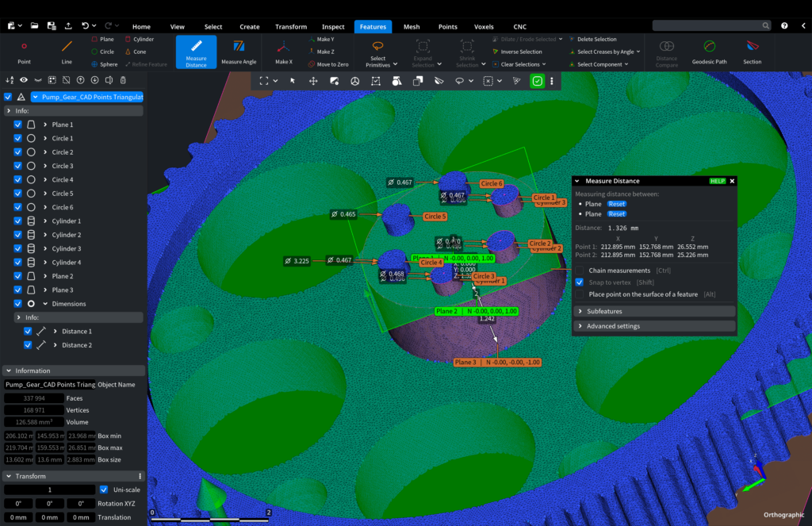Click the scale bar at viewport bottom
Screen dimensions: 812x526
click(x=211, y=520)
